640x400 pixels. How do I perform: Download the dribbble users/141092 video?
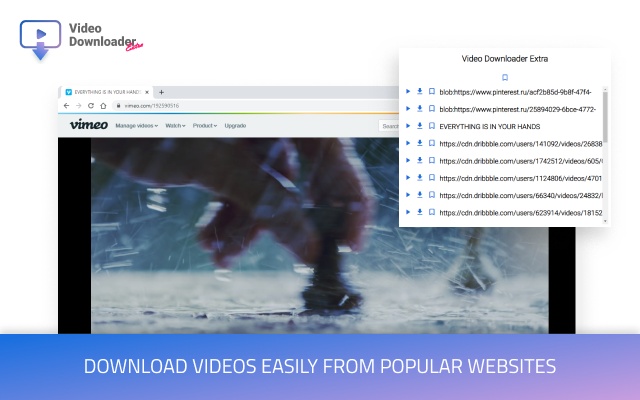(x=420, y=143)
